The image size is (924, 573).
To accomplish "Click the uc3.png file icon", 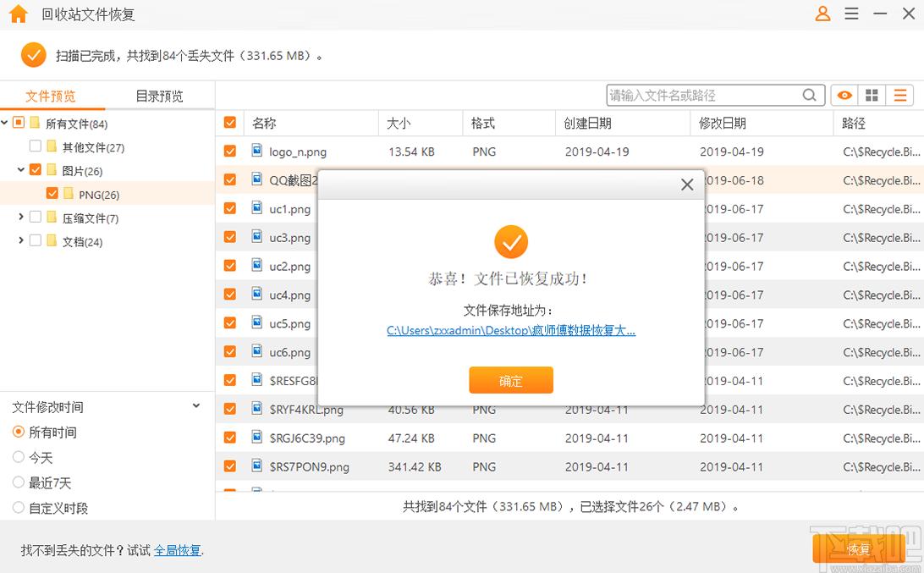I will point(257,236).
